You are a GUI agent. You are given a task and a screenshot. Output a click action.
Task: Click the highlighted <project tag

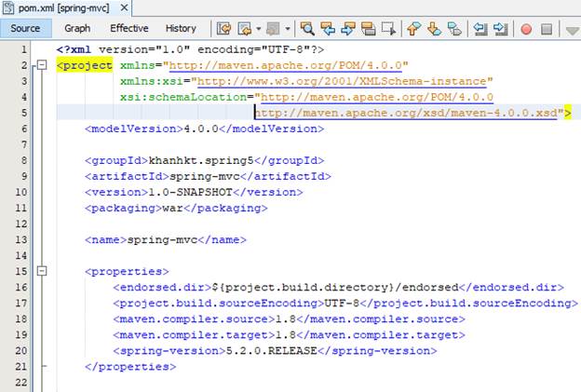pos(85,65)
